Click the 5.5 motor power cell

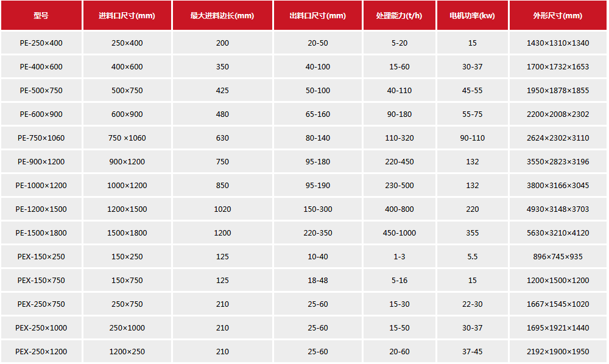(472, 257)
